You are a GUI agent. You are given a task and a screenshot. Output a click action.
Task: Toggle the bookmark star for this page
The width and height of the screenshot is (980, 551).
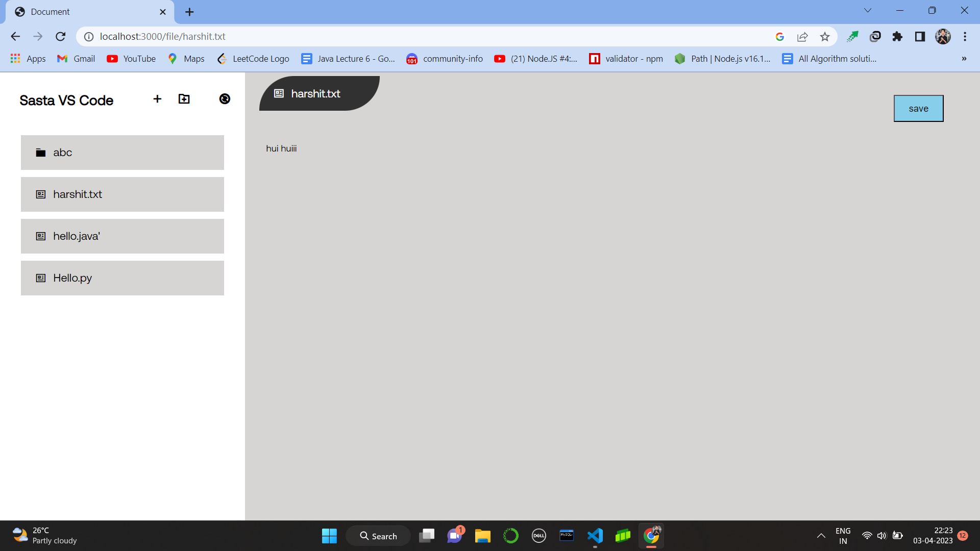pos(825,36)
